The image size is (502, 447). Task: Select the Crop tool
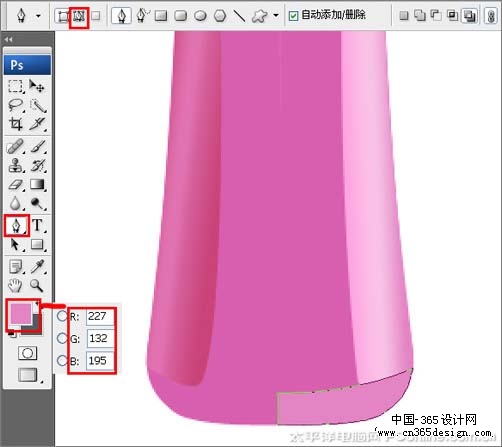tap(15, 124)
